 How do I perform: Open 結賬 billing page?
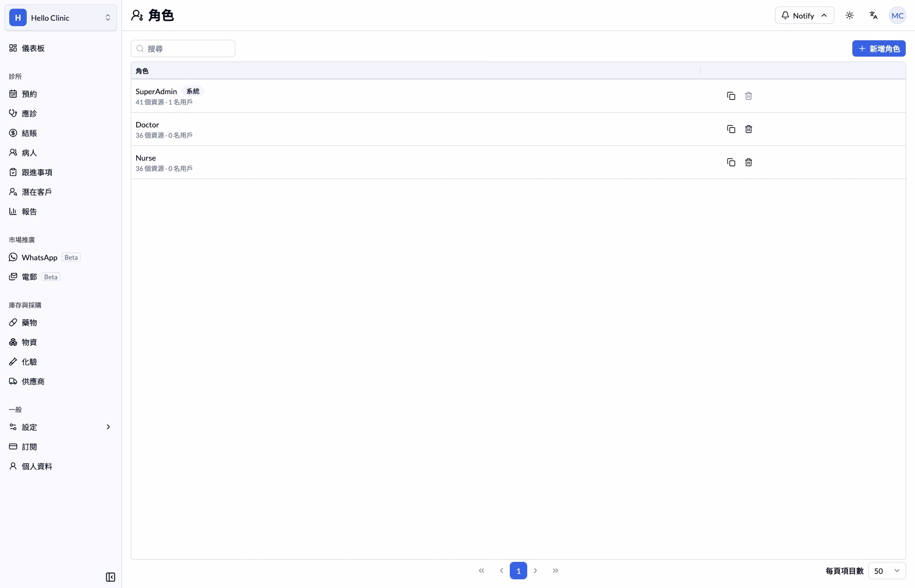coord(60,133)
